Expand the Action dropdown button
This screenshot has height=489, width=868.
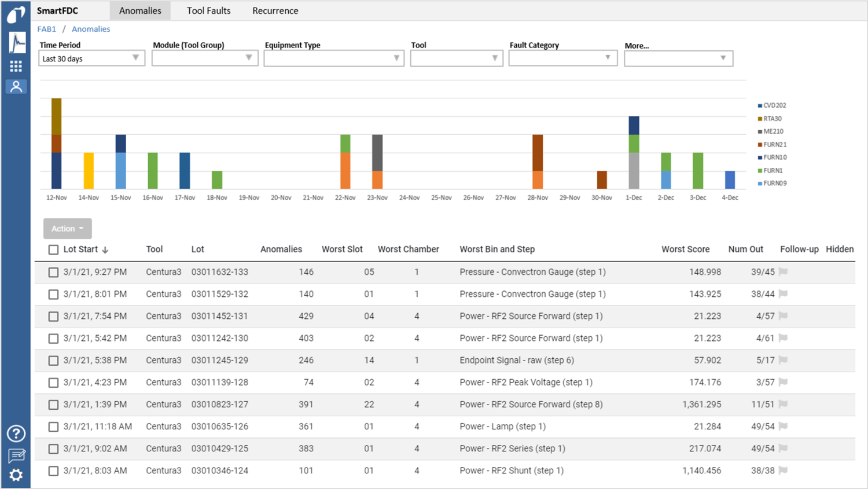tap(68, 229)
